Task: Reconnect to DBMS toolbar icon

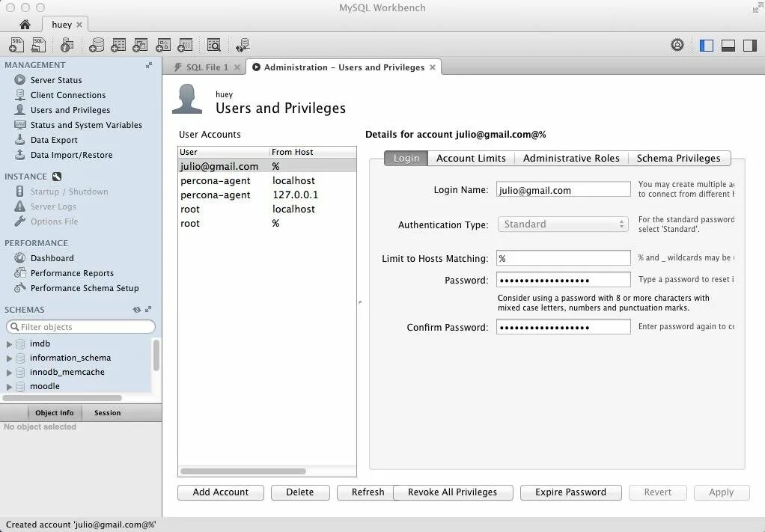Action: click(243, 46)
